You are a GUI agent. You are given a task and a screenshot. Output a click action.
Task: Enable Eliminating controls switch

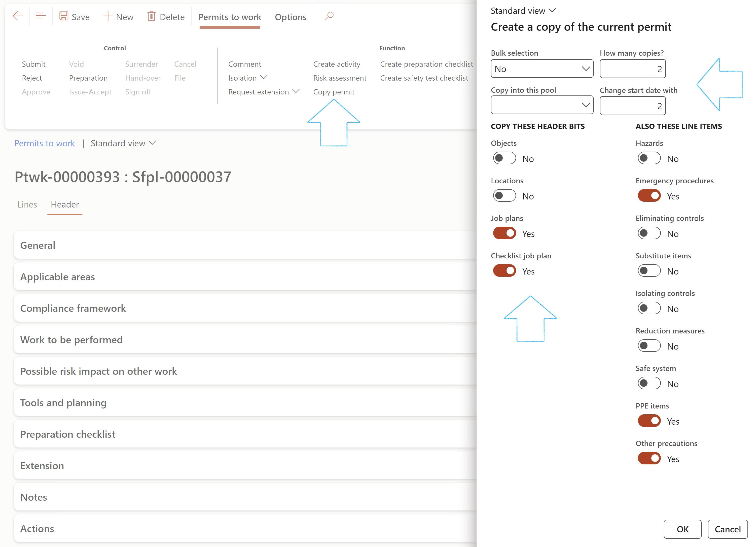649,233
